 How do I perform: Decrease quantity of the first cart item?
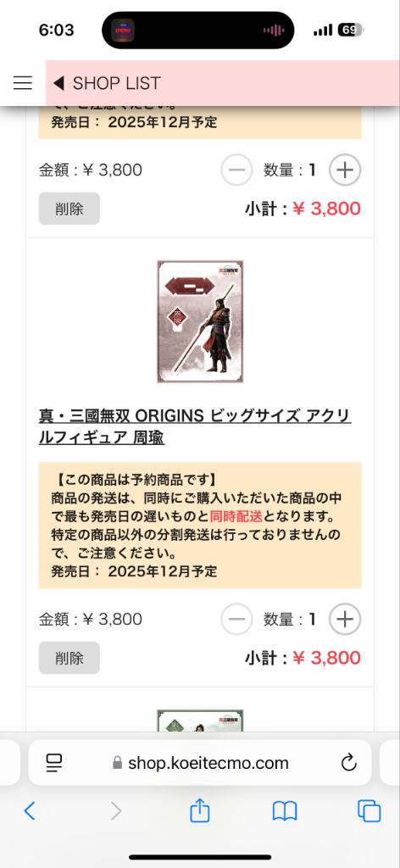tap(236, 170)
